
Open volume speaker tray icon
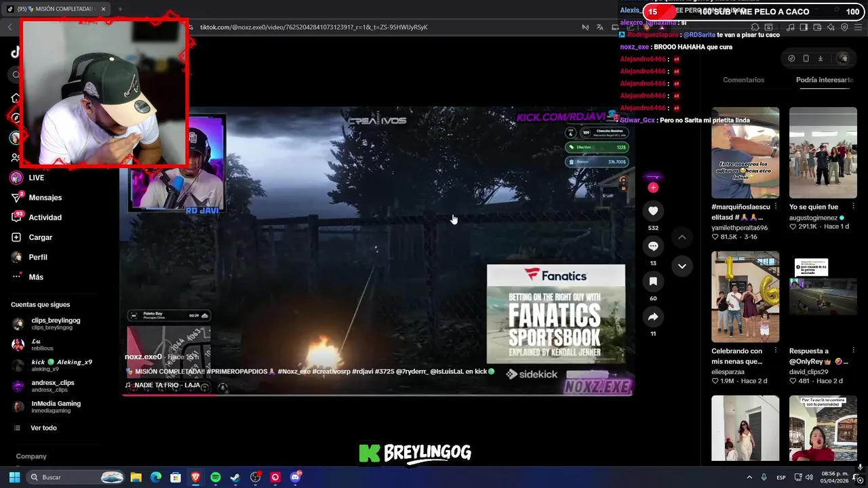pos(809,477)
